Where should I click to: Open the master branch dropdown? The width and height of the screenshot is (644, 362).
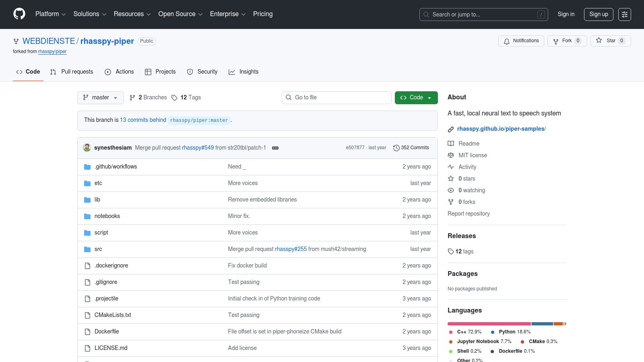[x=100, y=97]
